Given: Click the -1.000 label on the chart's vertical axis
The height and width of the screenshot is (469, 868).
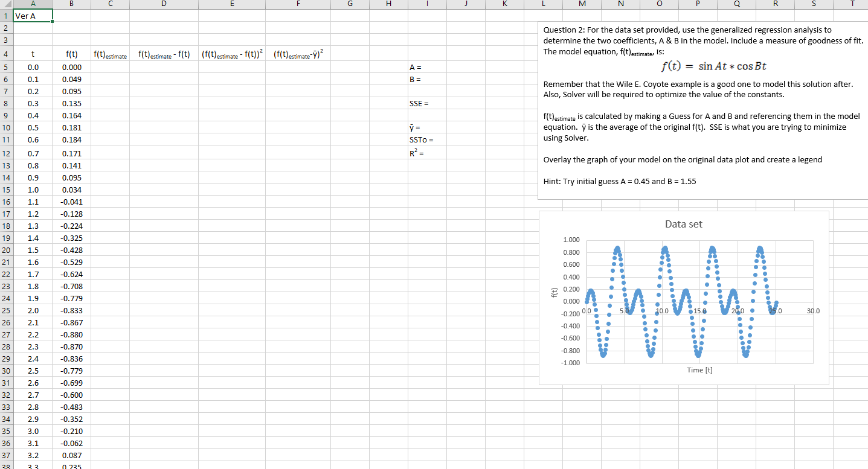Looking at the screenshot, I should coord(571,363).
